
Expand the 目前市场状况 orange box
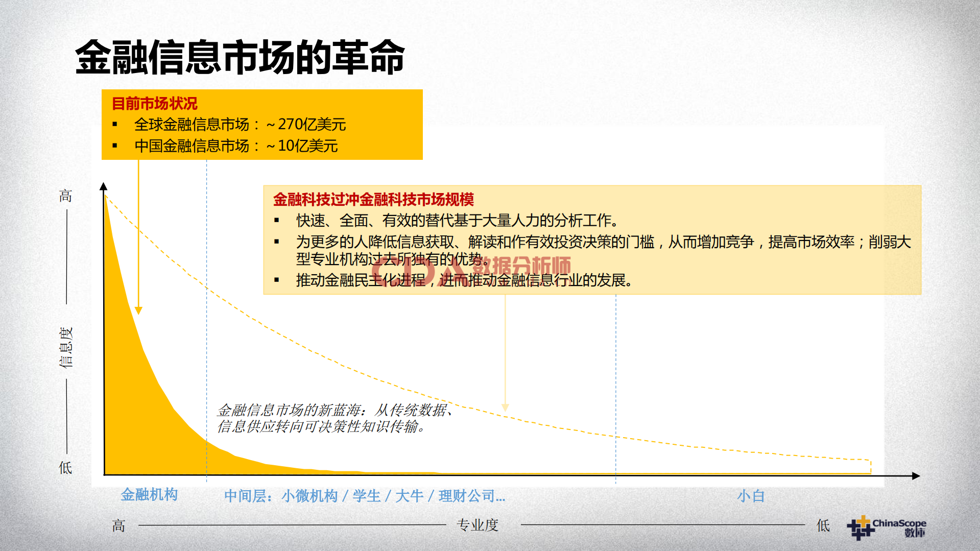pyautogui.click(x=262, y=124)
